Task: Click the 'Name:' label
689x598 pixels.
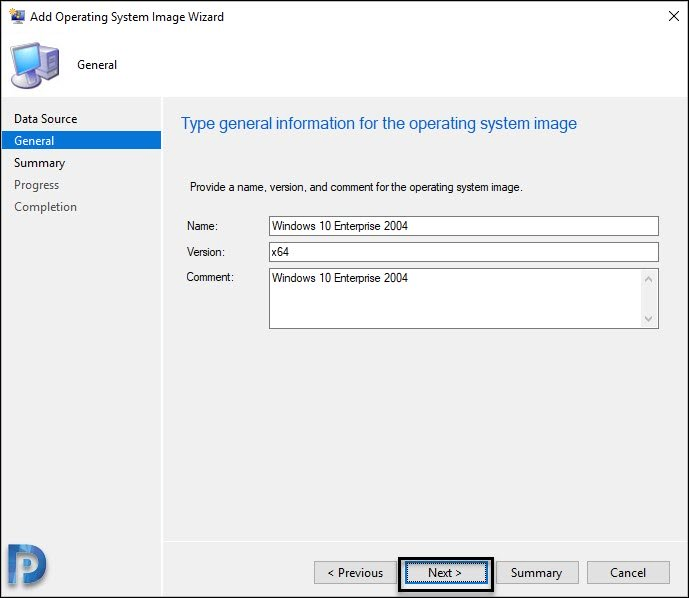Action: pyautogui.click(x=202, y=226)
